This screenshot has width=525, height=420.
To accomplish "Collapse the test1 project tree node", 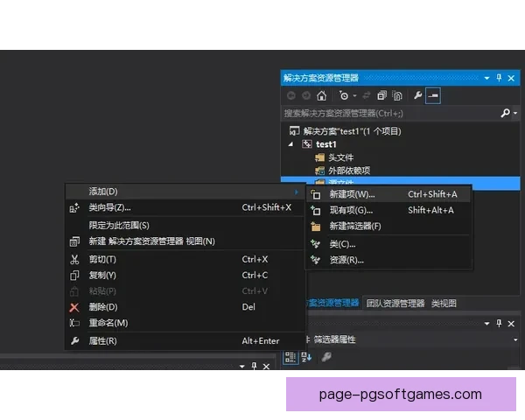I will point(290,144).
